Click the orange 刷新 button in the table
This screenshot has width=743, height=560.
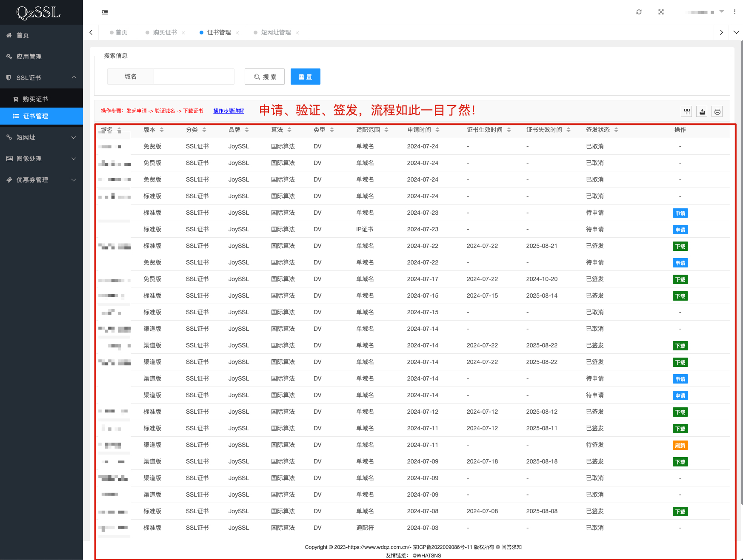pos(680,446)
